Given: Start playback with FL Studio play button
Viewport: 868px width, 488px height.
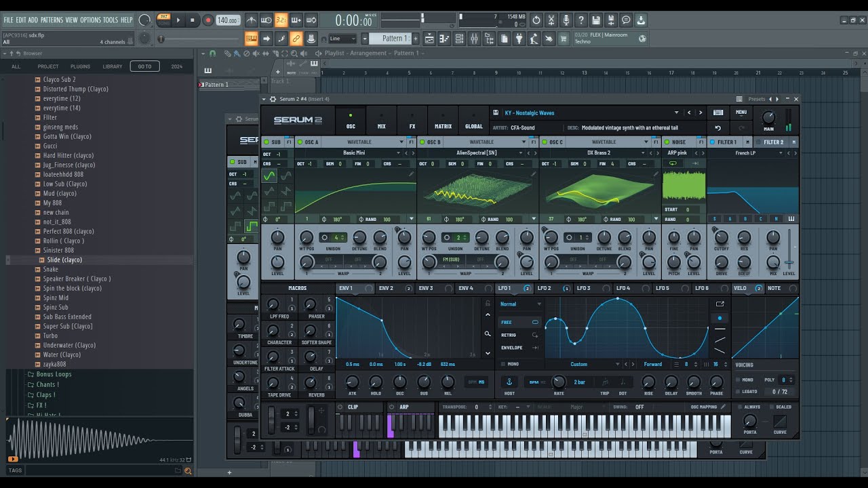Looking at the screenshot, I should [x=179, y=20].
